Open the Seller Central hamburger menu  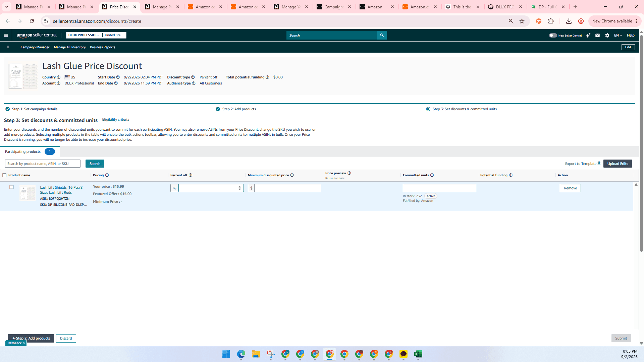click(6, 35)
